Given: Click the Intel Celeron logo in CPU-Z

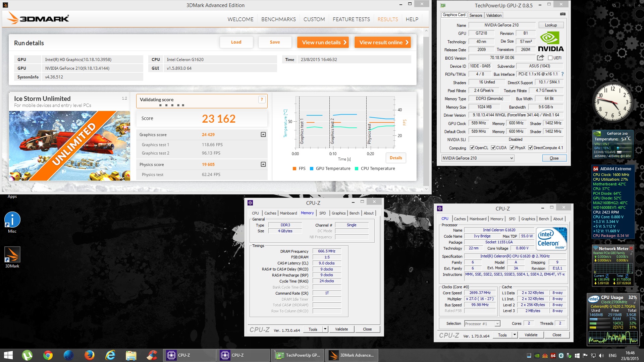Looking at the screenshot, I should (x=551, y=239).
